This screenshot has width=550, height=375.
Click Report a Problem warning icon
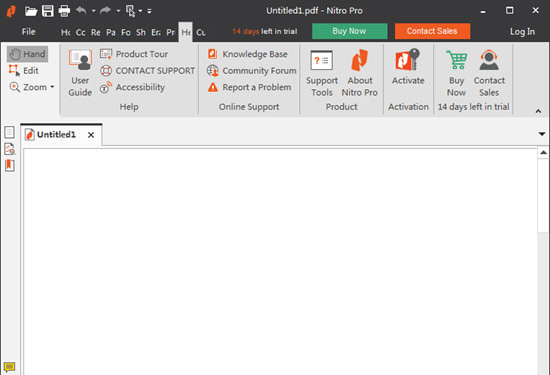pos(213,87)
